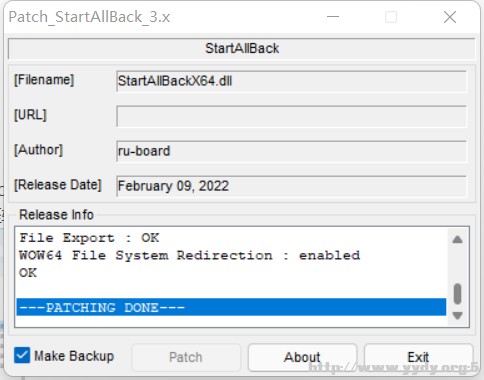Screen dimensions: 484x380
Task: Click the Author field with ru-board
Action: (291, 151)
